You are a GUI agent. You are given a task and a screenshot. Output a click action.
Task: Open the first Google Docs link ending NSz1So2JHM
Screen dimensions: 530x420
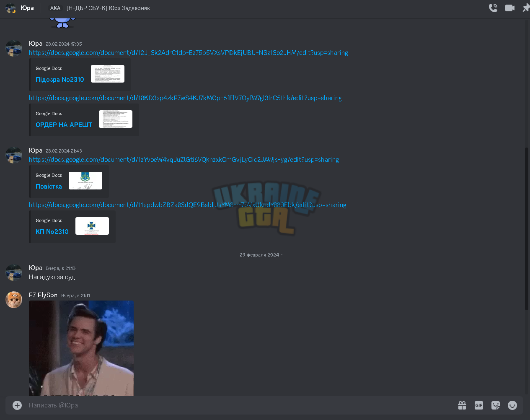[x=188, y=53]
